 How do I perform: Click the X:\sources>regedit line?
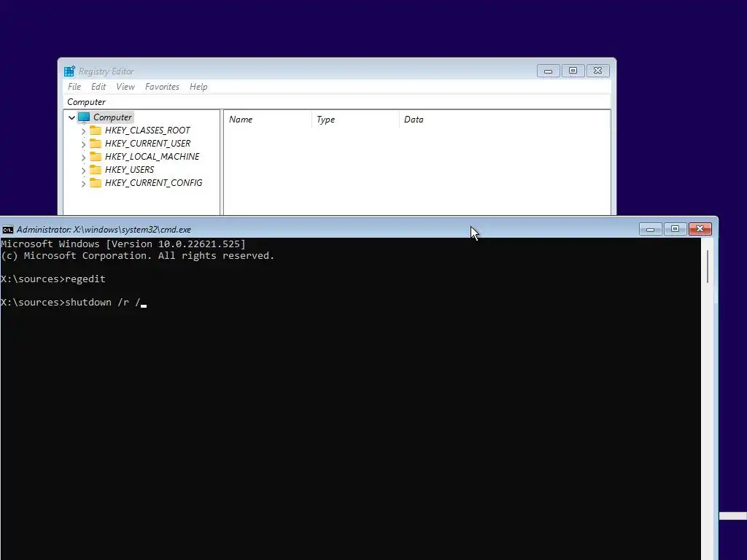[53, 279]
